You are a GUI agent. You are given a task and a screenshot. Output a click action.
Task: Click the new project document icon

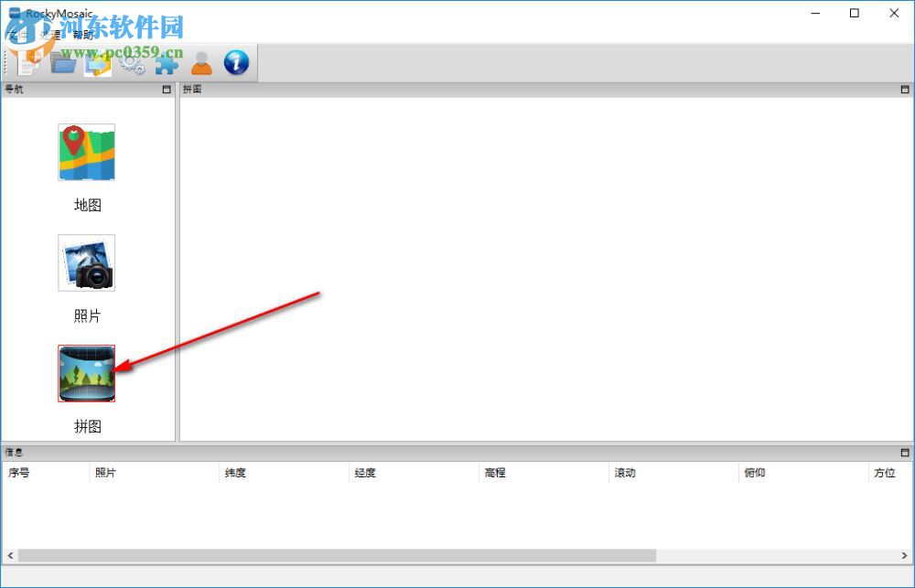pyautogui.click(x=27, y=62)
